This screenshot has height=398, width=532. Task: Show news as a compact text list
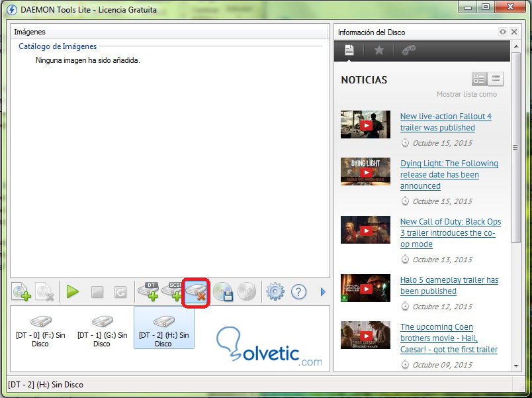[x=496, y=79]
